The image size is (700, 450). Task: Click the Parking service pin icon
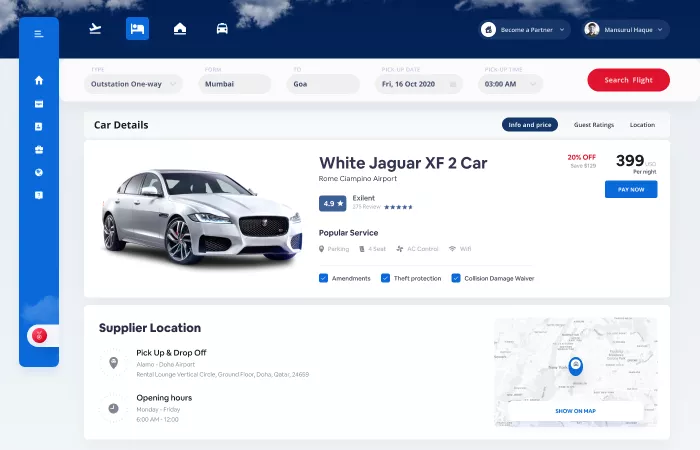pyautogui.click(x=321, y=249)
